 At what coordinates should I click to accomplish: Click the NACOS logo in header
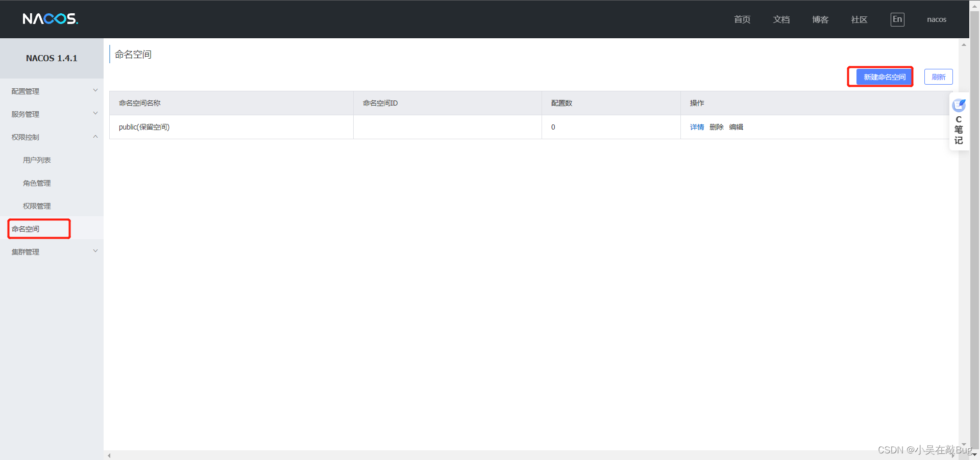[51, 19]
